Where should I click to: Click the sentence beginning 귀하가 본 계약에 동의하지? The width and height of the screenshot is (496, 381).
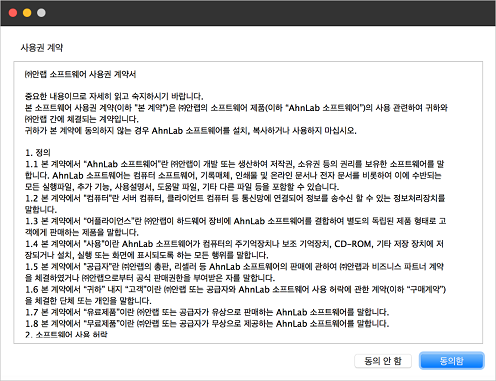[191, 130]
